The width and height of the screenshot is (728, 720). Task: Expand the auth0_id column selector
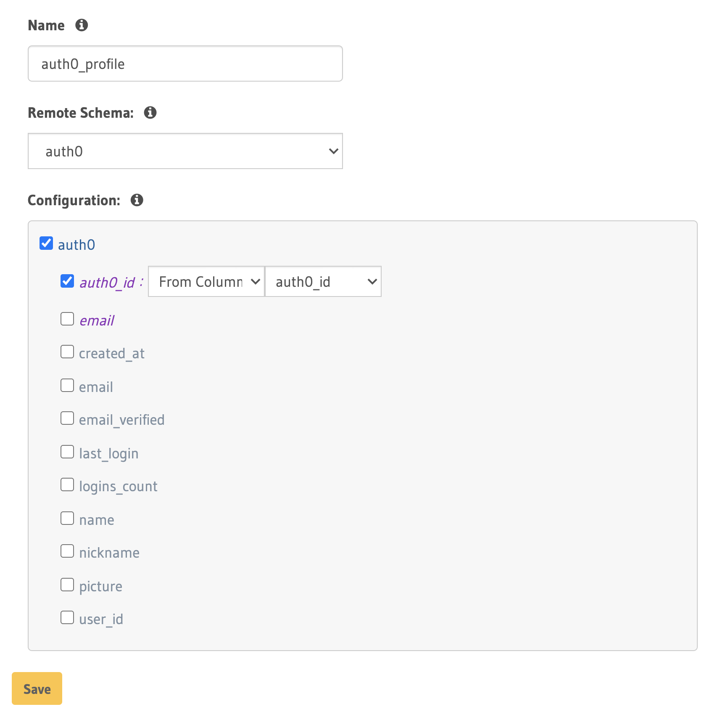click(x=323, y=282)
